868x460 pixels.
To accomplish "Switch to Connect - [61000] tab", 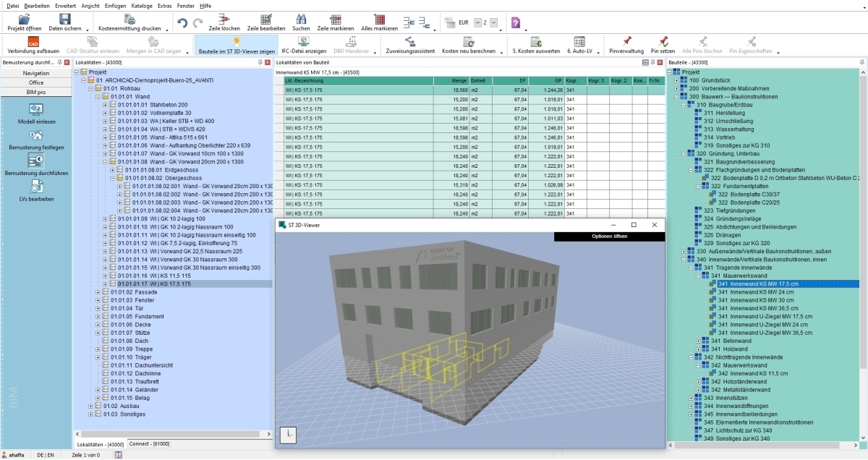I will pyautogui.click(x=148, y=443).
